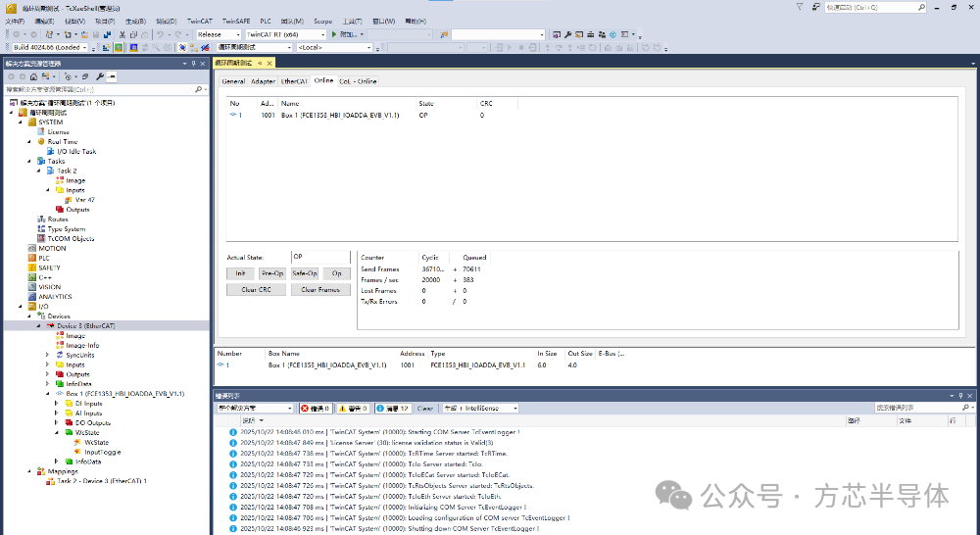Expand the AI Inputs node

(x=56, y=413)
